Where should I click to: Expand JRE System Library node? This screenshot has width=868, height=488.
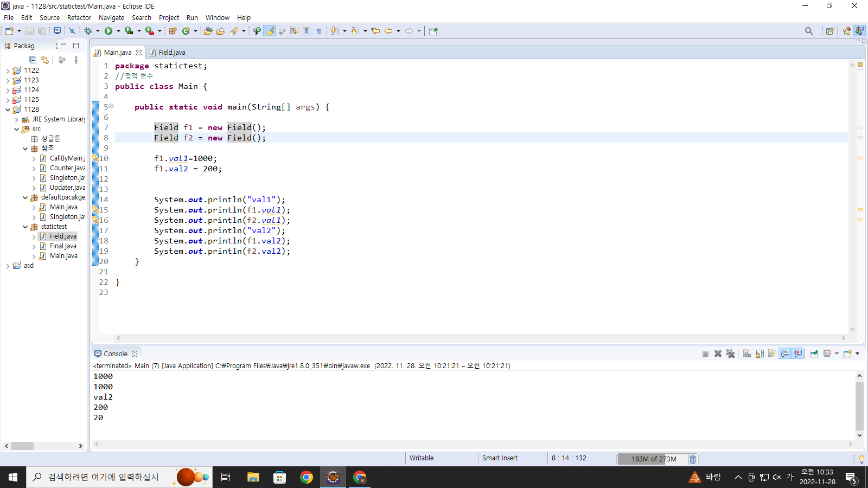(16, 119)
